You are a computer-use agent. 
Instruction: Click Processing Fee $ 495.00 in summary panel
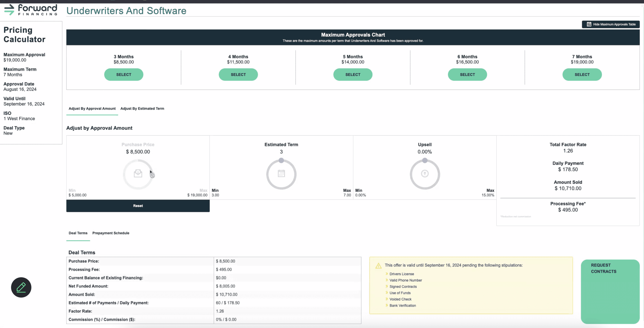click(568, 210)
